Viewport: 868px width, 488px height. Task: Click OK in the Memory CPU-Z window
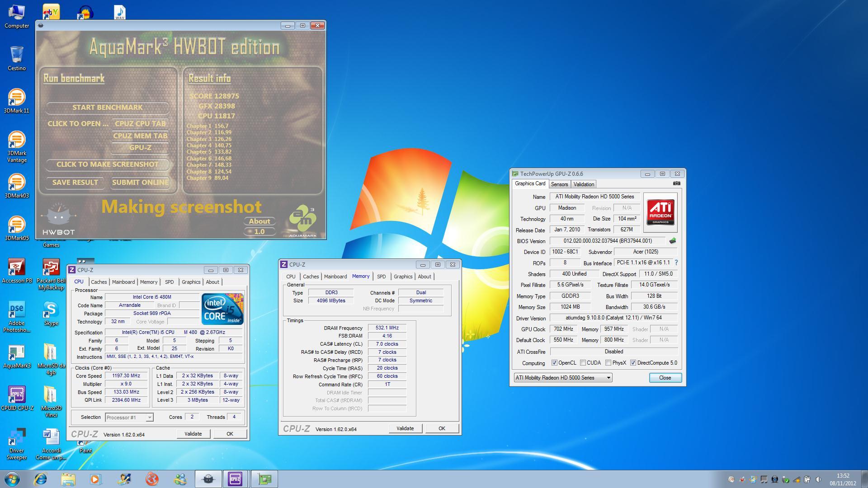click(442, 428)
